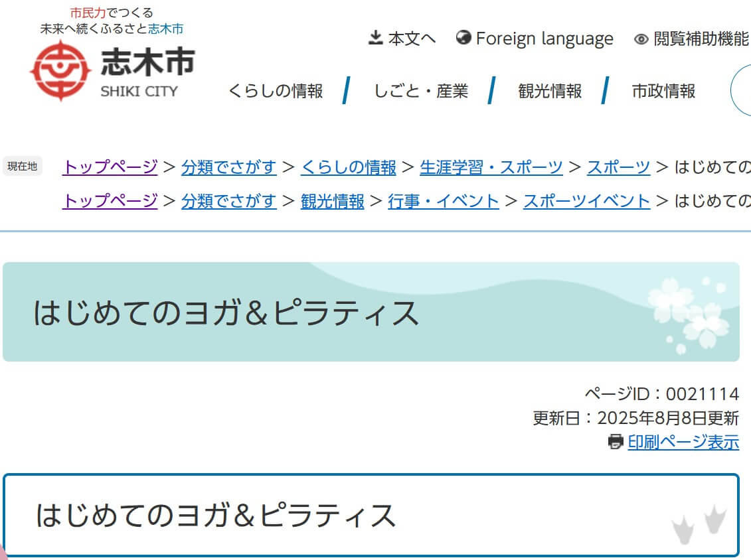Follow the くらしの情報 breadcrumb link
Image resolution: width=751 pixels, height=560 pixels.
(348, 167)
